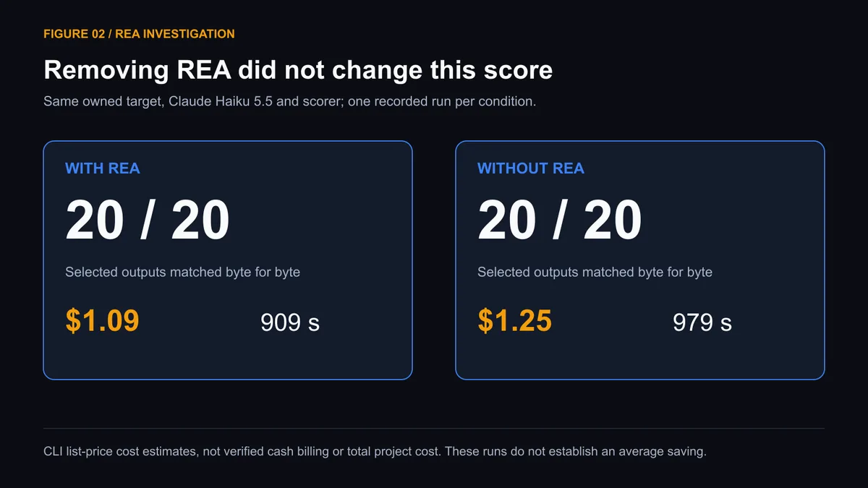Click the horizontal divider line above the footnote
Screen dimensions: 868x488
[434, 428]
